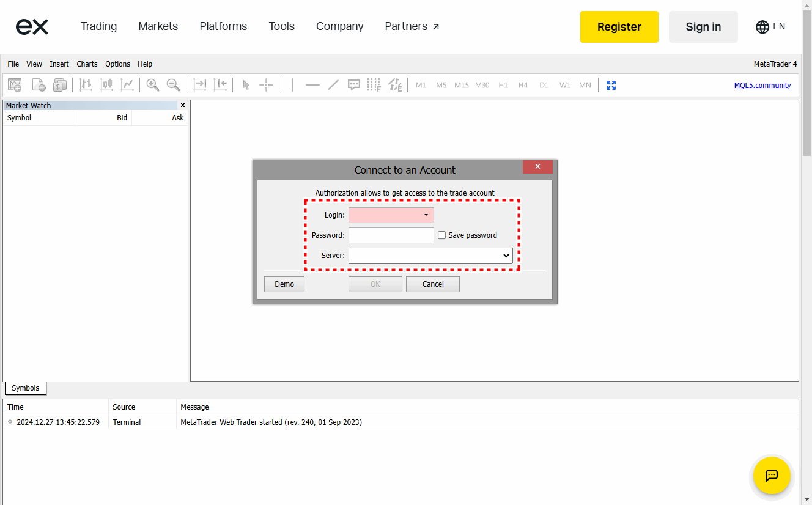Click the OK button in dialog
The width and height of the screenshot is (812, 505).
click(x=375, y=284)
